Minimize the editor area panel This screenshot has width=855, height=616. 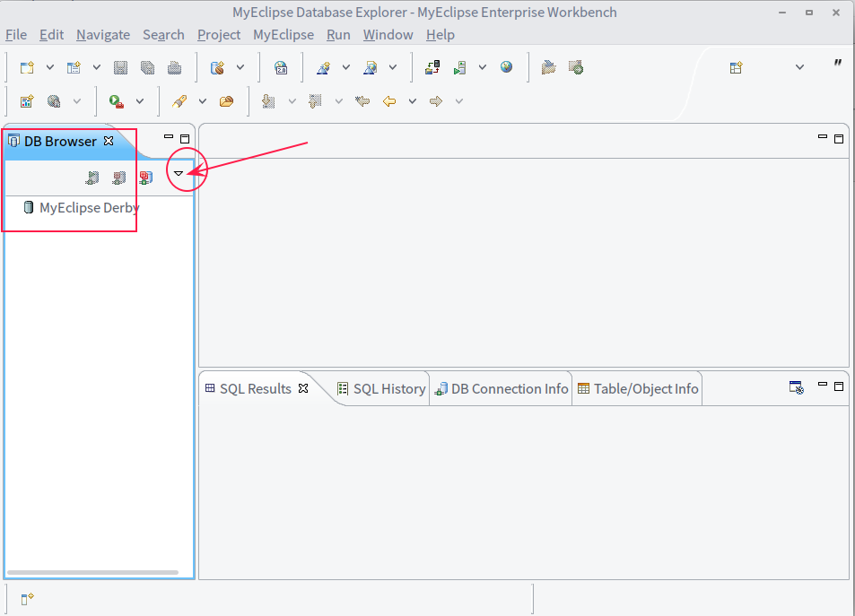pos(823,137)
